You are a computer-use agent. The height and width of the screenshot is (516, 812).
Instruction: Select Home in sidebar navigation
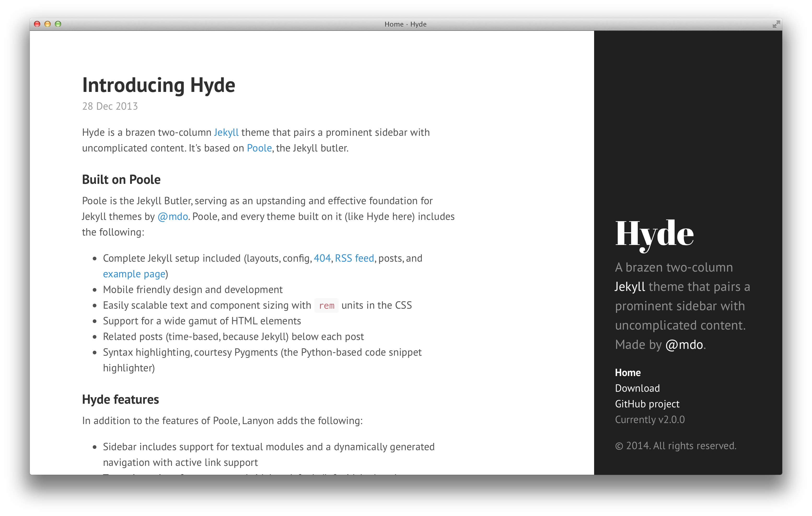[628, 372]
